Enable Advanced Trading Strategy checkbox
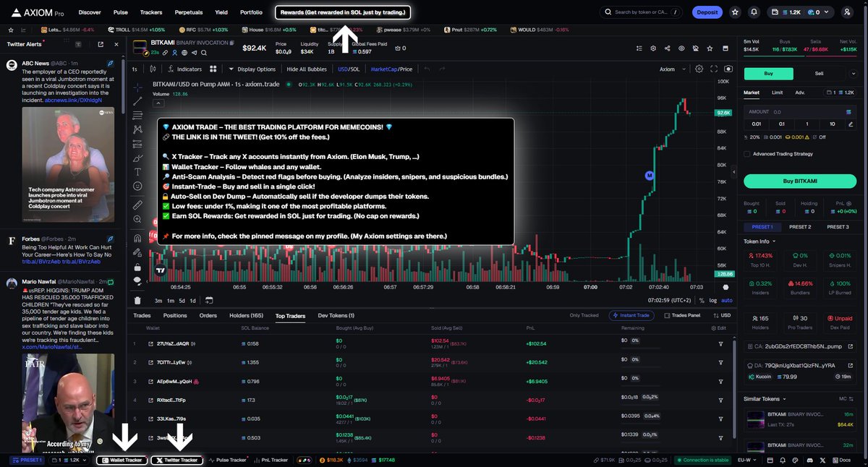868x467 pixels. point(747,153)
